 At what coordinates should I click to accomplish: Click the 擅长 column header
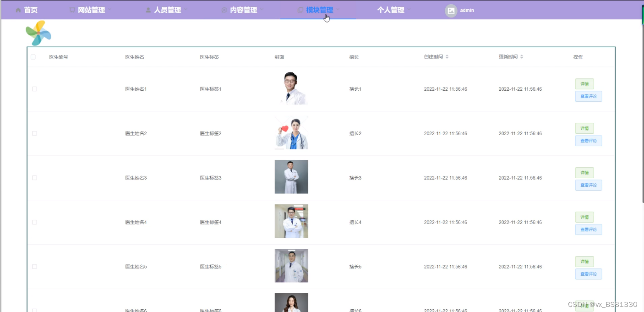[x=354, y=57]
